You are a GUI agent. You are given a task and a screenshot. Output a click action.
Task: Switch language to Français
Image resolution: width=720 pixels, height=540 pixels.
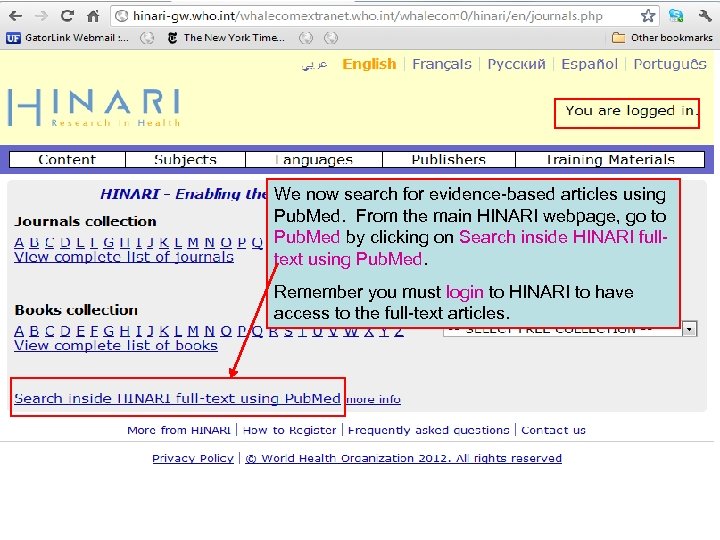pos(442,64)
